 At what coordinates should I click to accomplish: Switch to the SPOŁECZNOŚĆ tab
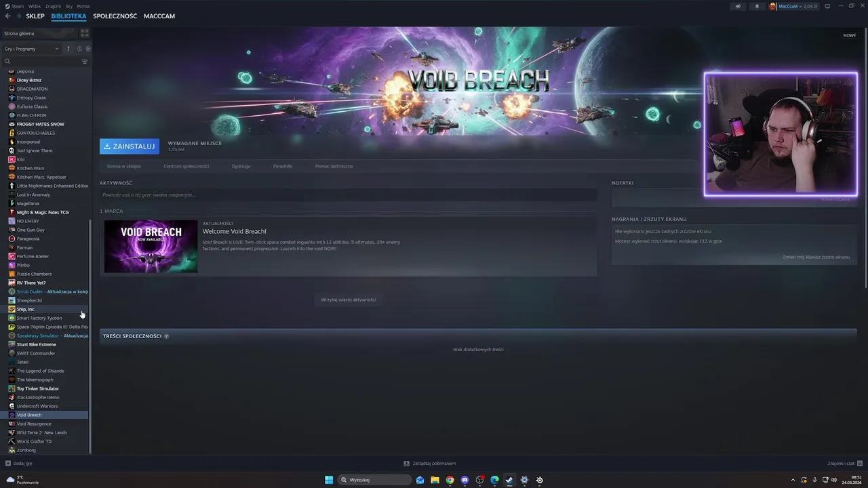pyautogui.click(x=115, y=16)
